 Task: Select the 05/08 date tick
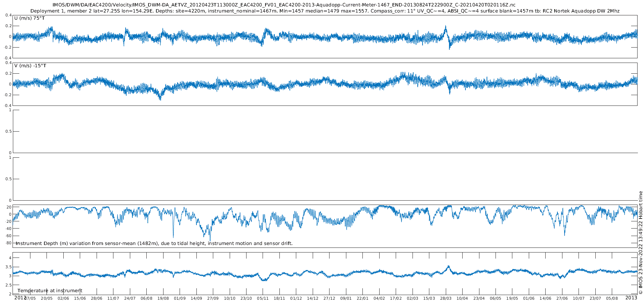click(x=612, y=298)
